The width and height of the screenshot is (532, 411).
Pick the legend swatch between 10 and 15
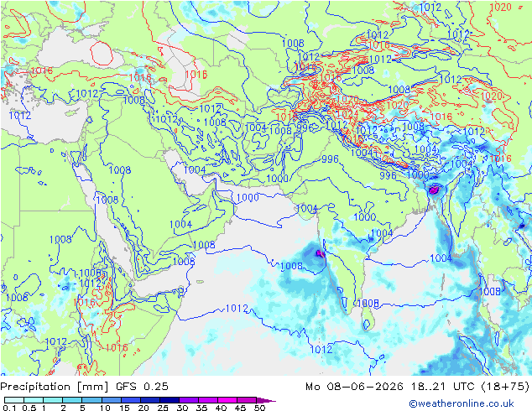pos(111,400)
